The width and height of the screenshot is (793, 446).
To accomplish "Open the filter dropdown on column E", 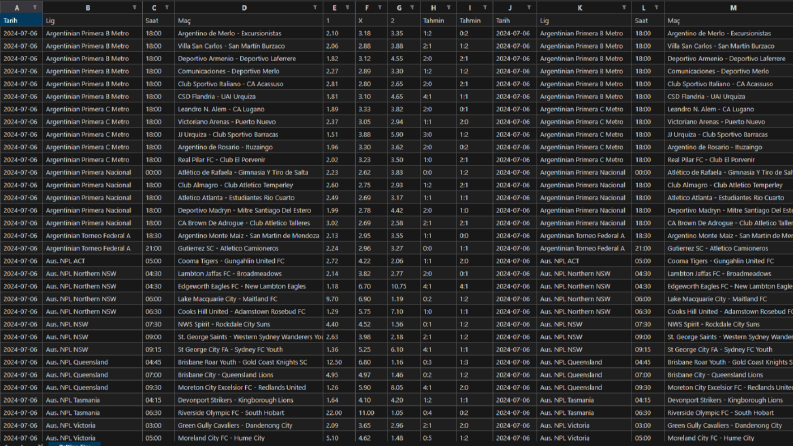I will pyautogui.click(x=347, y=8).
